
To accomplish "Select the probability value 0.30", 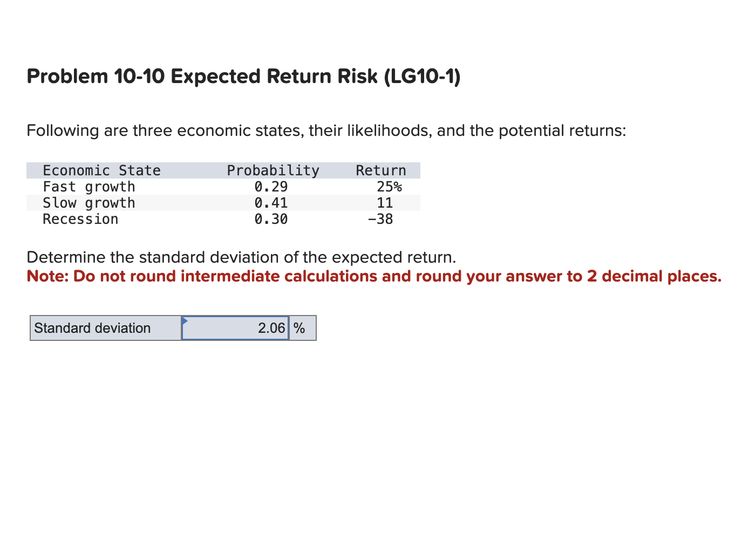I will coord(271,219).
